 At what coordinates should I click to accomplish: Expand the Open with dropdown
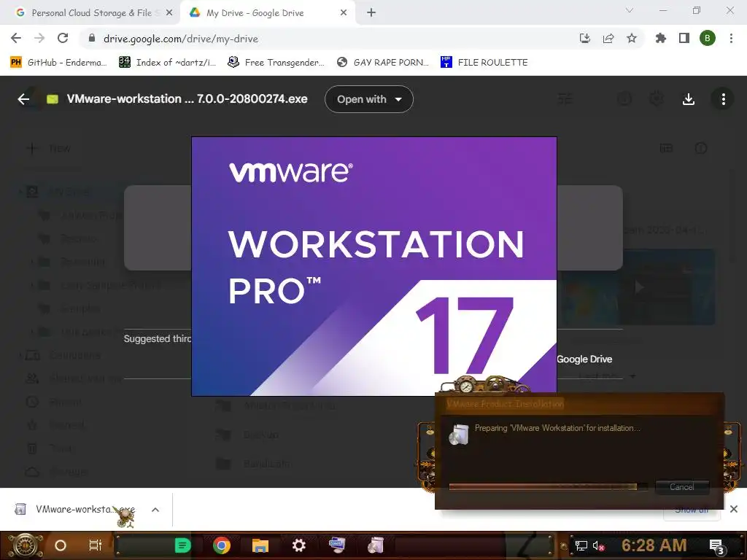coord(368,99)
